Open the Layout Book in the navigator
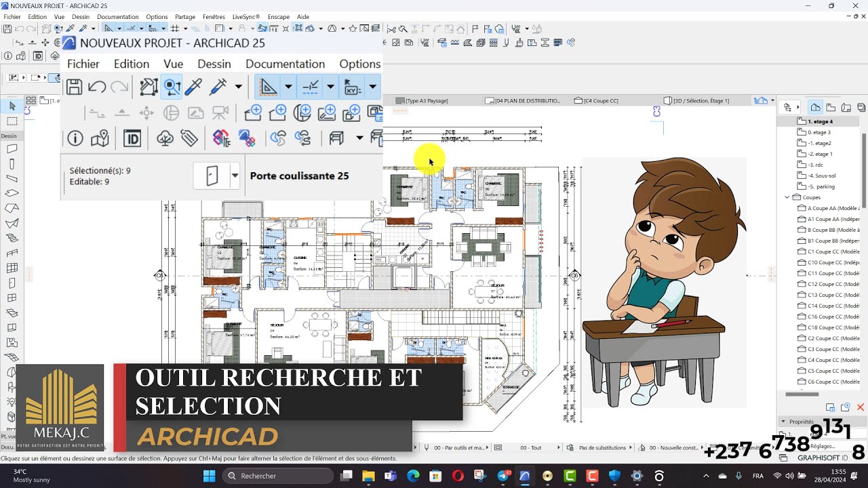 (846, 107)
